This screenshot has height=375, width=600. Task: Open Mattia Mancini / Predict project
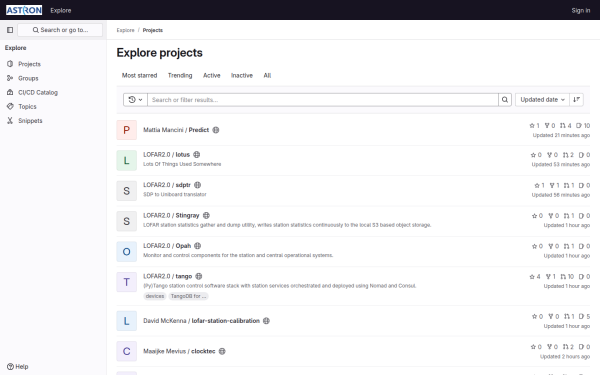[x=176, y=130]
